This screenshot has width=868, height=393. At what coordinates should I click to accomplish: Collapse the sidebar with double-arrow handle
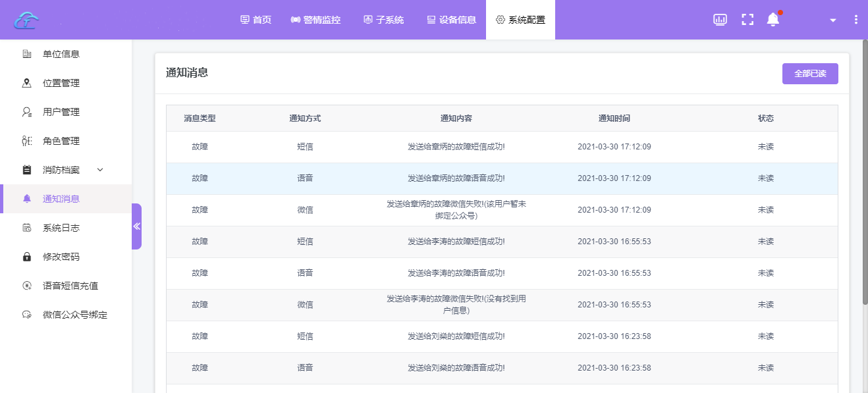(x=137, y=226)
